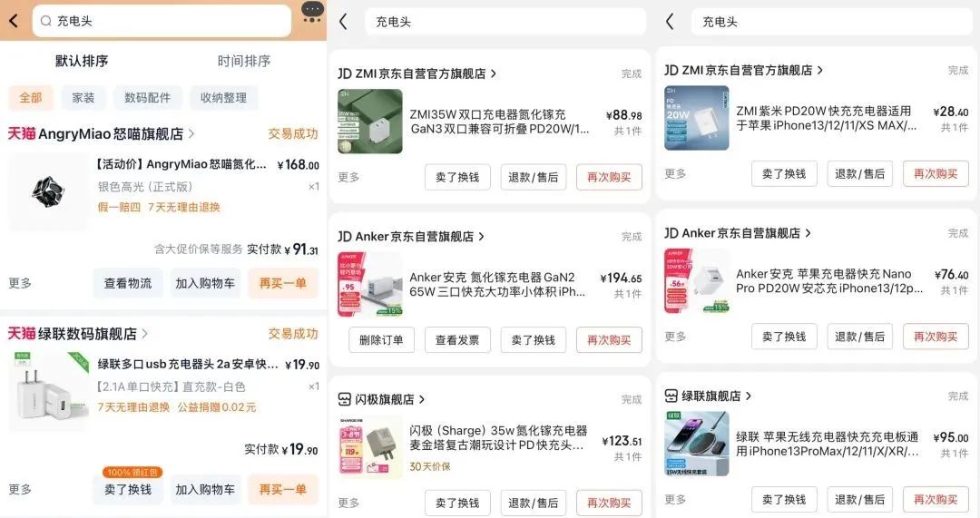
Task: Select the 数码配件 category filter
Action: [148, 97]
